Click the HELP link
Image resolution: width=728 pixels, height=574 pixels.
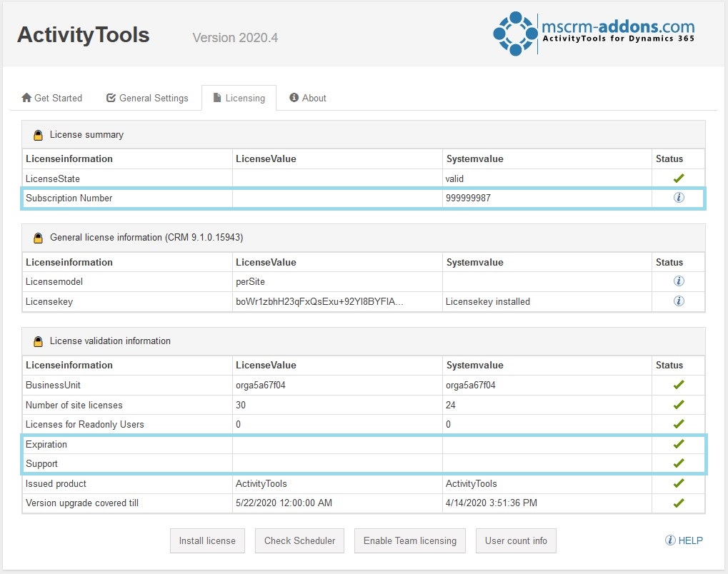pos(690,540)
